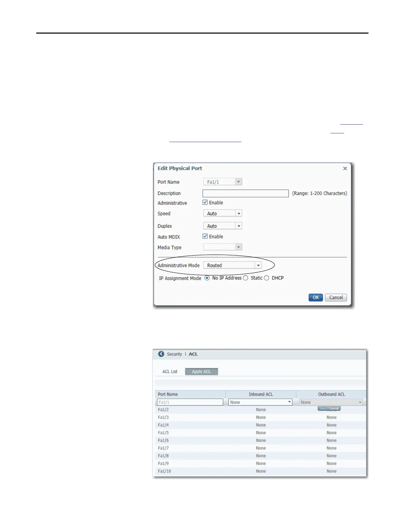This screenshot has width=411, height=532.
Task: Click Outbound ACL None for Fa1/10
Action: pos(331,471)
